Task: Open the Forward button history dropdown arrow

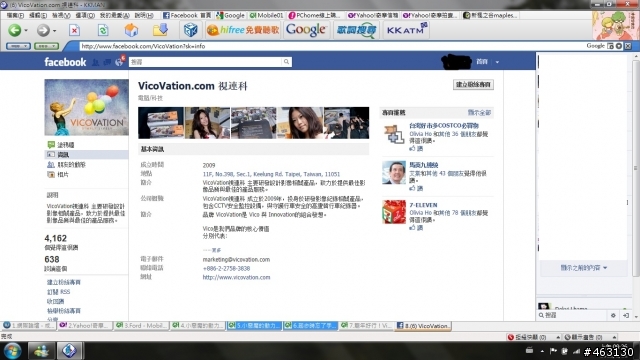Action: [54, 31]
